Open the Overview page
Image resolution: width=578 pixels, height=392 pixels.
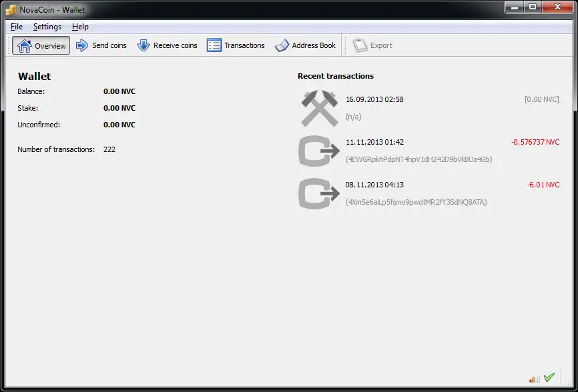coord(41,45)
